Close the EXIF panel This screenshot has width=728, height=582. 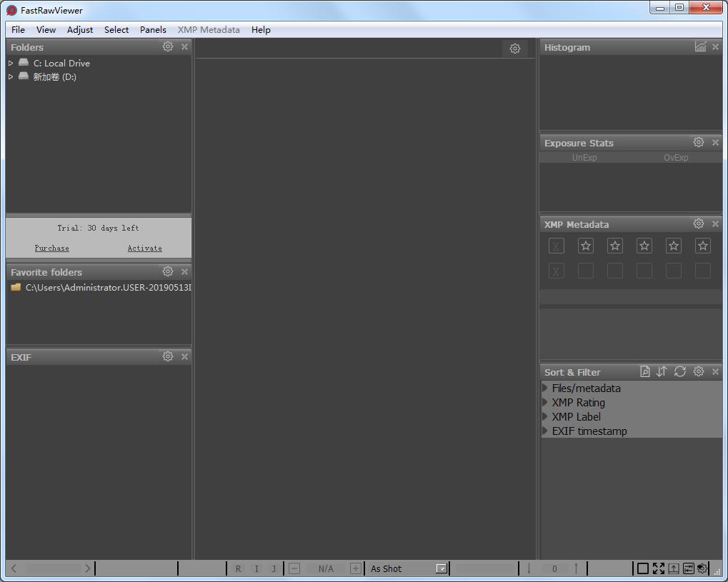pyautogui.click(x=184, y=356)
